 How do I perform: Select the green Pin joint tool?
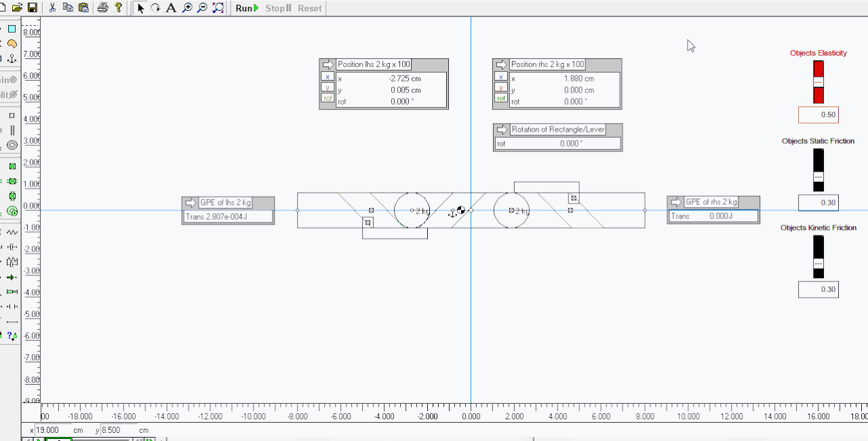click(x=12, y=166)
